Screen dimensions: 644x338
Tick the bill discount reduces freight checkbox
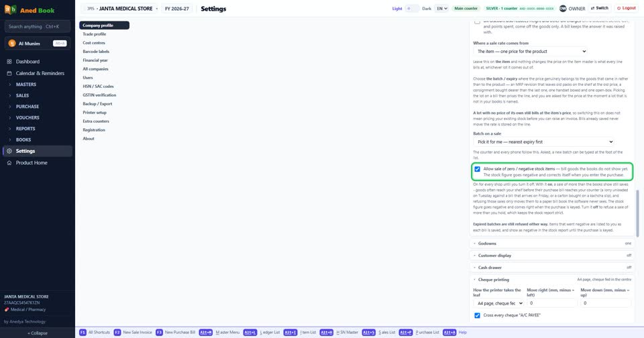pos(477,21)
